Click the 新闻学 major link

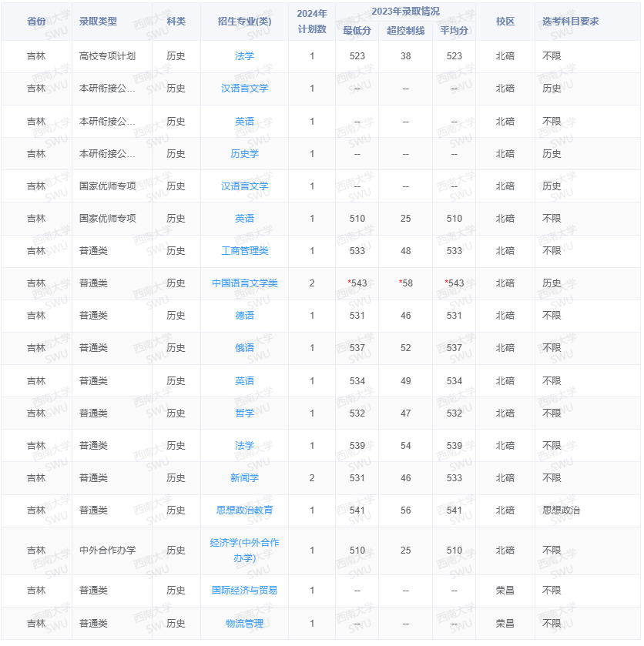(244, 477)
